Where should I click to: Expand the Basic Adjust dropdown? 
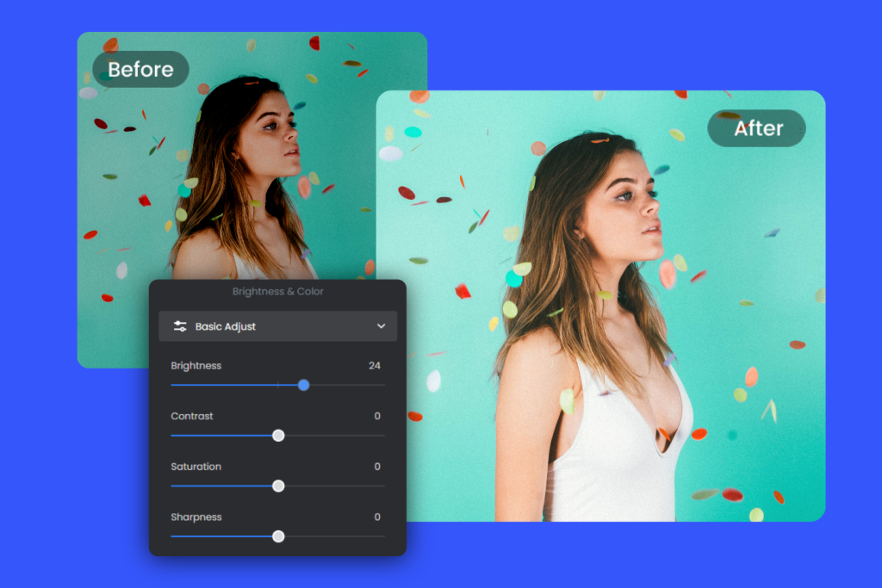click(x=277, y=326)
